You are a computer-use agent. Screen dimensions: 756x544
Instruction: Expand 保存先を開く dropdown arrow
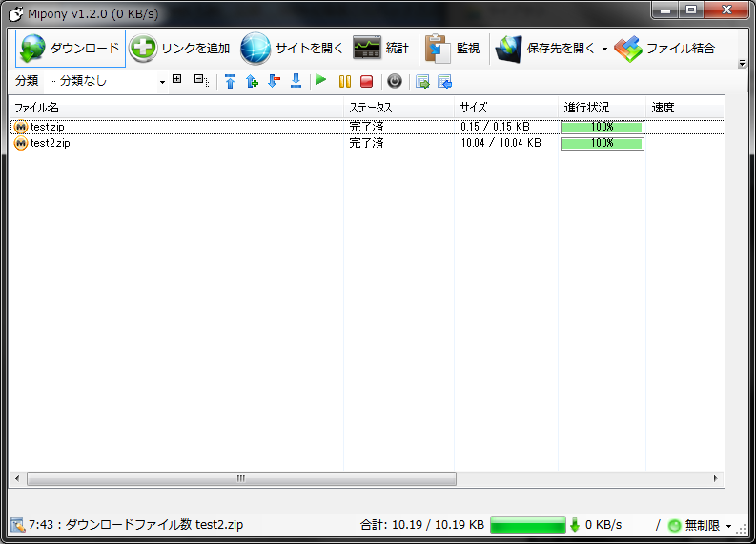tap(604, 49)
